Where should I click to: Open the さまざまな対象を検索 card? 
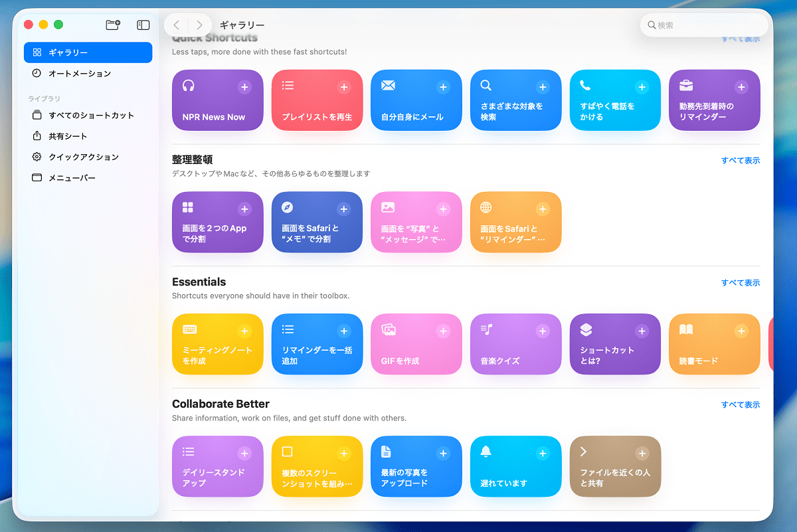coord(515,100)
